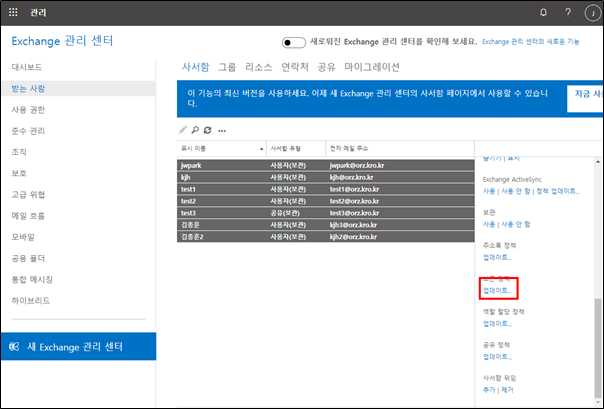The image size is (604, 409).
Task: Click 사용 안 함 under 보관
Action: click(515, 224)
